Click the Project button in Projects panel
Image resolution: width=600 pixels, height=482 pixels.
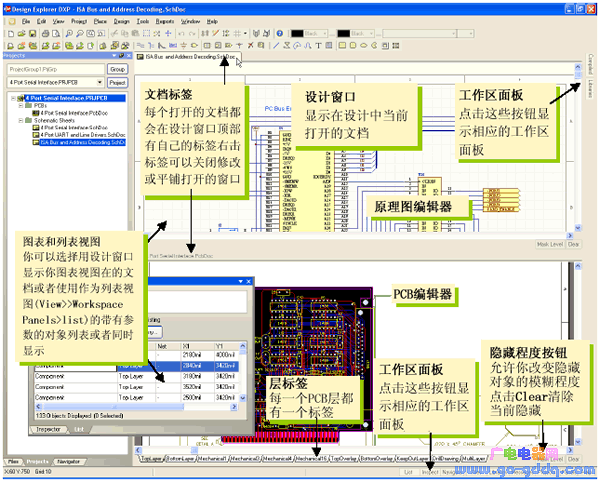click(x=117, y=83)
